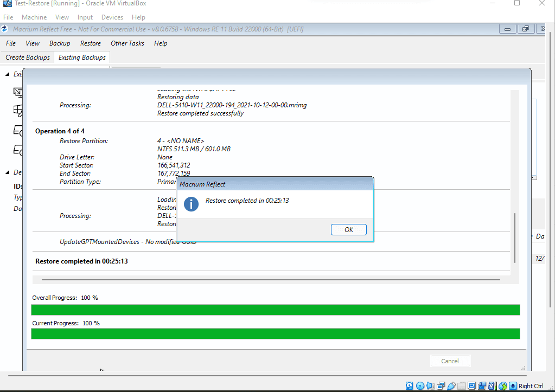This screenshot has height=392, width=555.
Task: Click the VirtualBox window title icon
Action: pyautogui.click(x=7, y=3)
